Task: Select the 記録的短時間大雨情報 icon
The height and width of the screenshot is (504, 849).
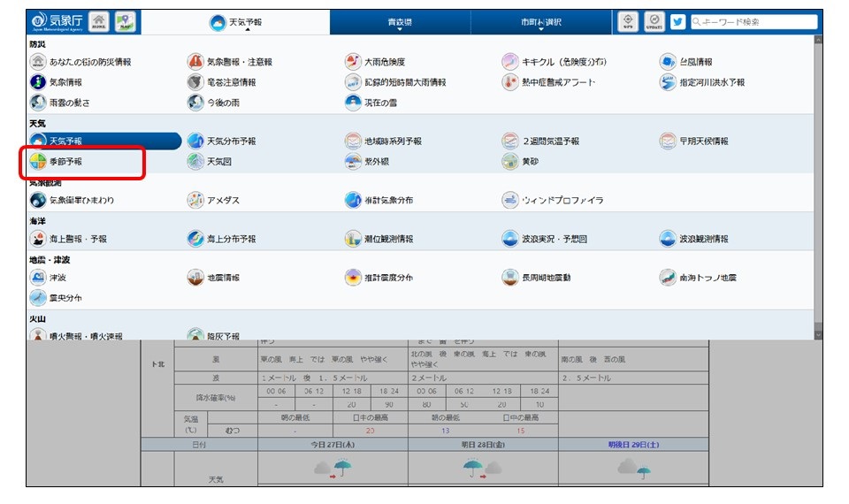Action: 353,82
